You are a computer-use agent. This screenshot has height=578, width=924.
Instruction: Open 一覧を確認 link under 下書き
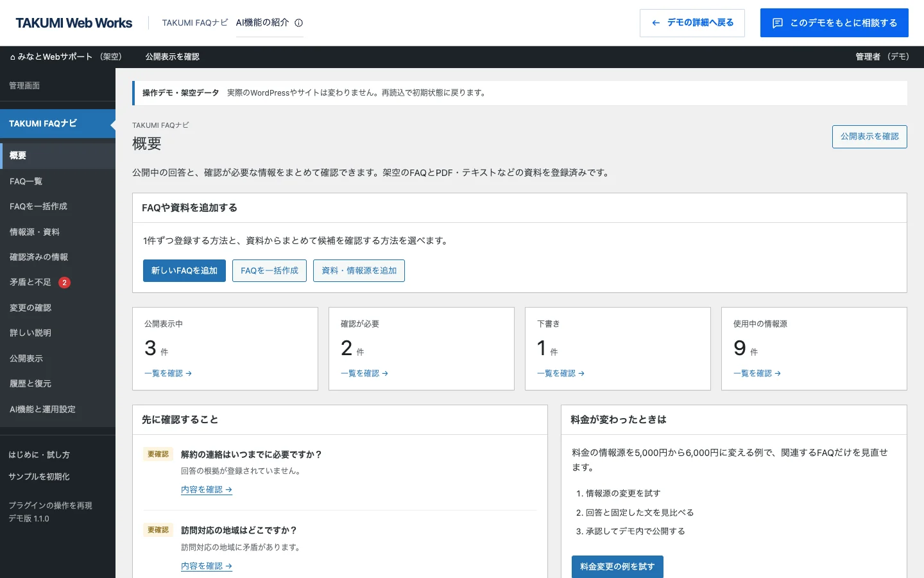561,373
